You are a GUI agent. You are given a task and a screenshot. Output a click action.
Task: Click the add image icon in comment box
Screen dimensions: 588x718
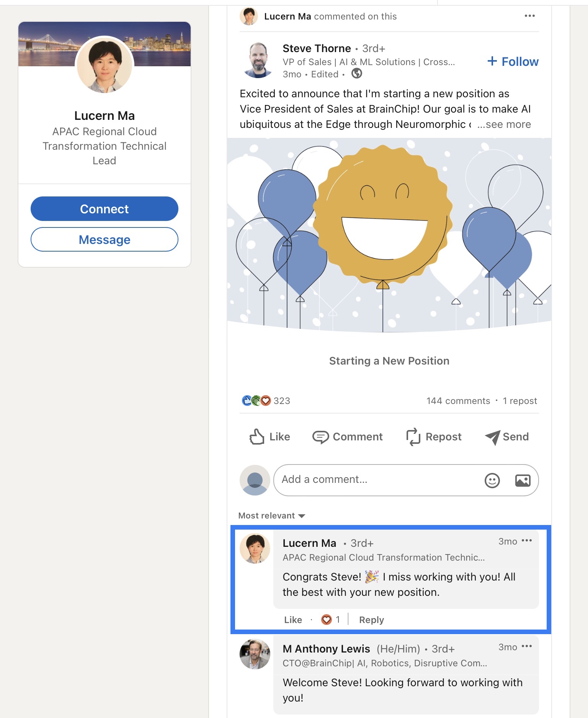[x=523, y=480]
